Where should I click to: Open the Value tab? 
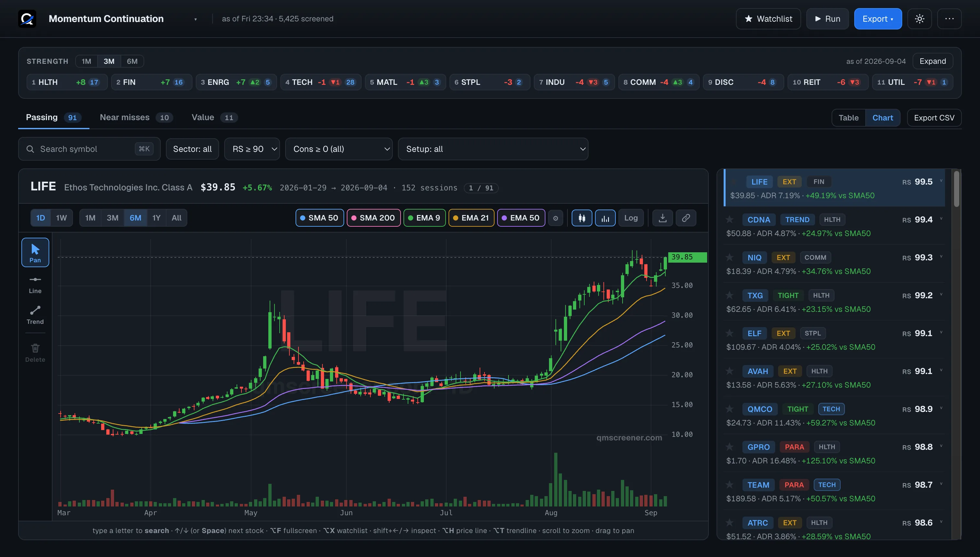pyautogui.click(x=215, y=118)
